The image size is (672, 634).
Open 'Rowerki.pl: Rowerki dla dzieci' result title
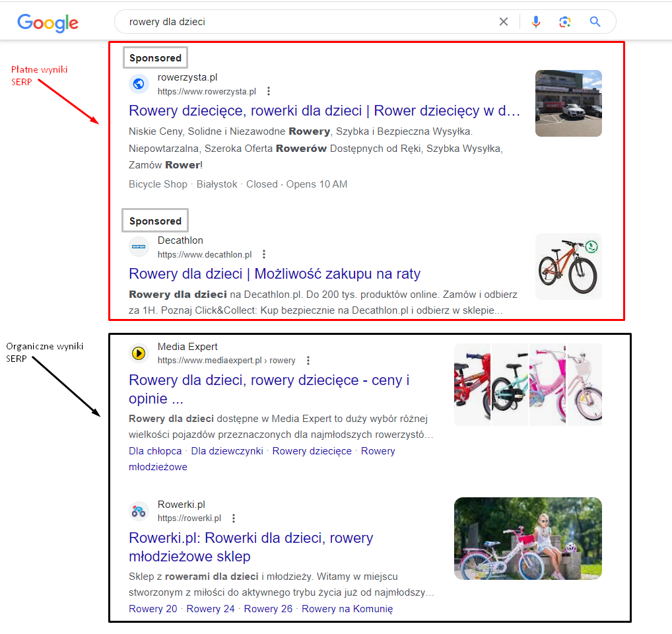pyautogui.click(x=251, y=547)
